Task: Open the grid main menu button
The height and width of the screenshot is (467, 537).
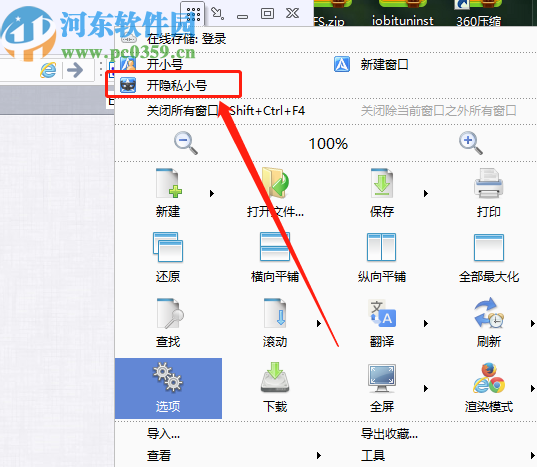Action: [193, 14]
